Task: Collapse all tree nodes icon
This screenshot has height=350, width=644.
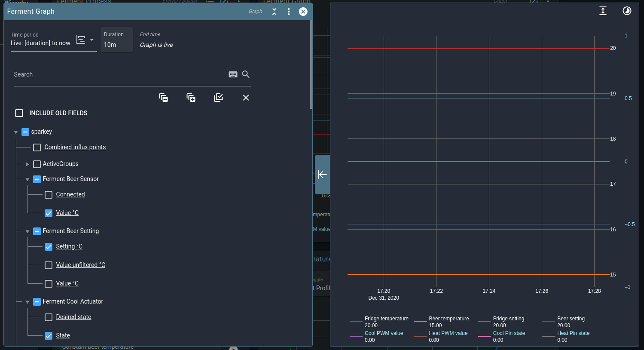Action: pos(163,98)
